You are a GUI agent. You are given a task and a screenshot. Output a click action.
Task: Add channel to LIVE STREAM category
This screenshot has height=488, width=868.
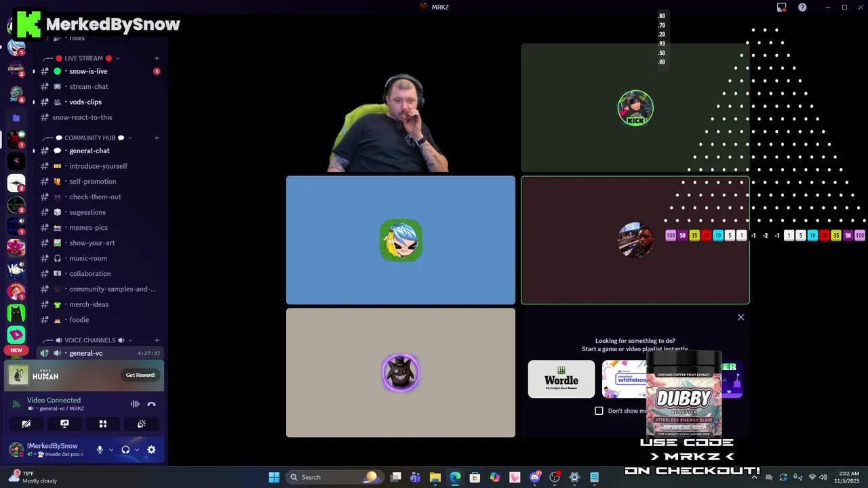[157, 58]
